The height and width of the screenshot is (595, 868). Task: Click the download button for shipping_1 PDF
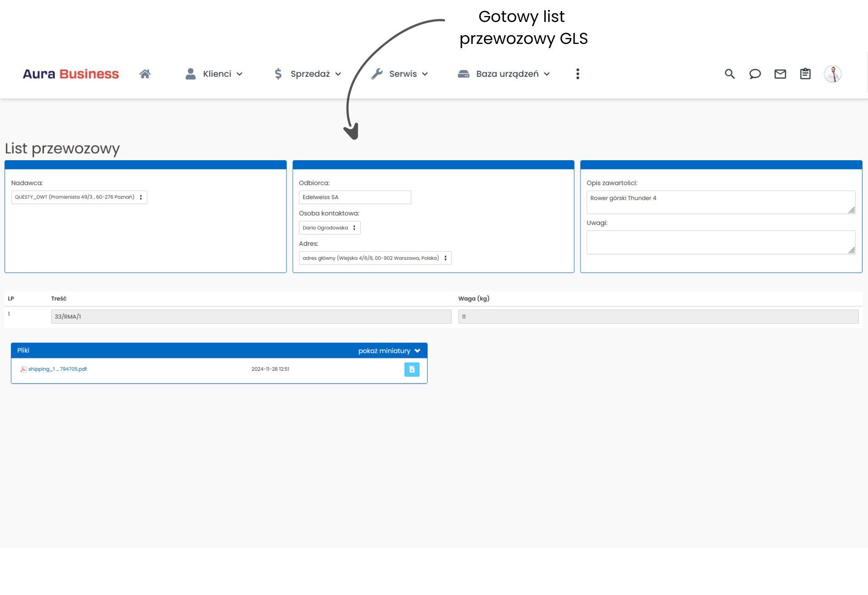412,369
